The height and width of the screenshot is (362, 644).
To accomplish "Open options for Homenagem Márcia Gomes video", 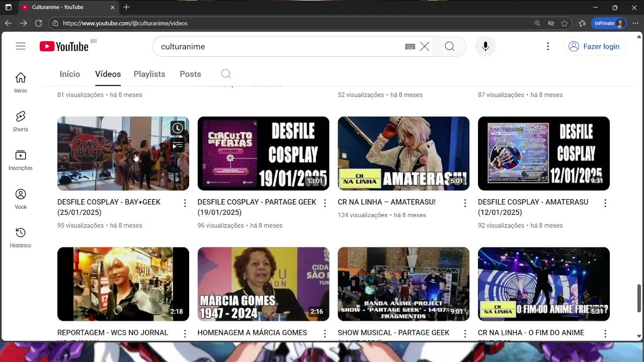I will point(325,334).
